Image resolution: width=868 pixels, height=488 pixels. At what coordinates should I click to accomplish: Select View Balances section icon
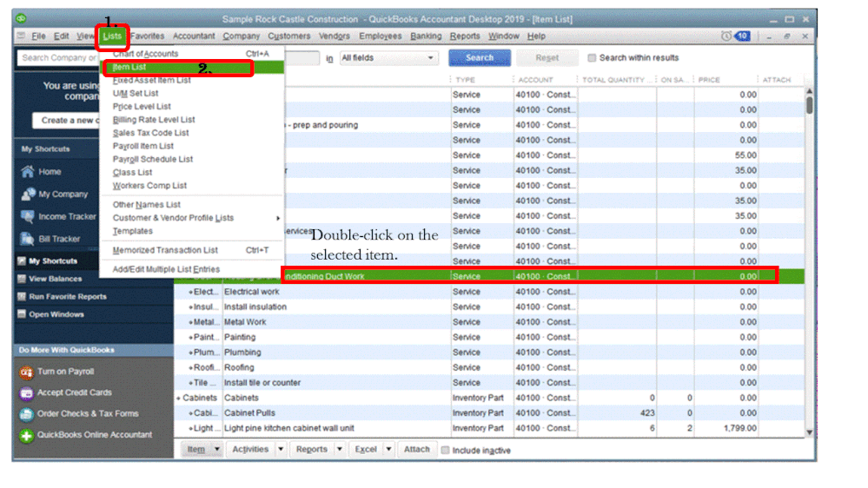point(22,279)
